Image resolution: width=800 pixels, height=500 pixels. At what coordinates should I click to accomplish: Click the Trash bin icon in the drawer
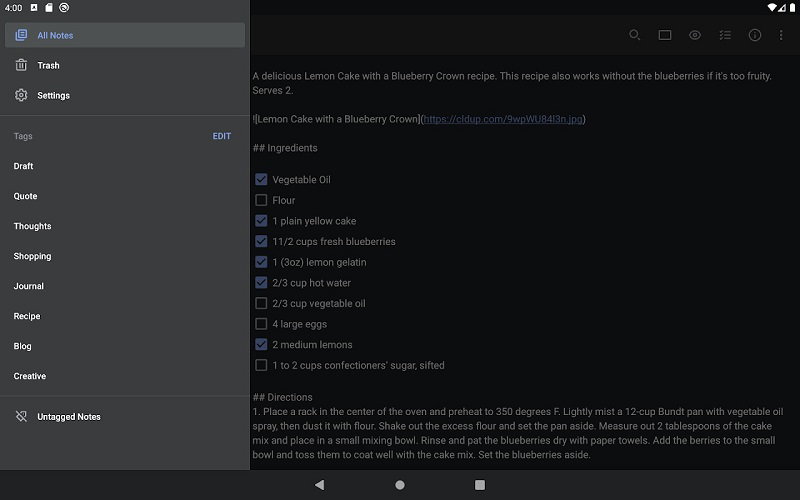[x=21, y=65]
